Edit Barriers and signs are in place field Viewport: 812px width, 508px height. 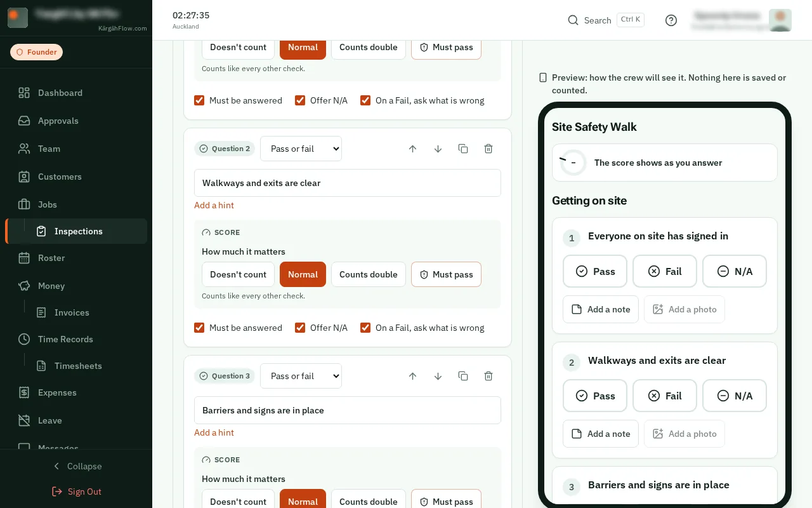coord(348,410)
